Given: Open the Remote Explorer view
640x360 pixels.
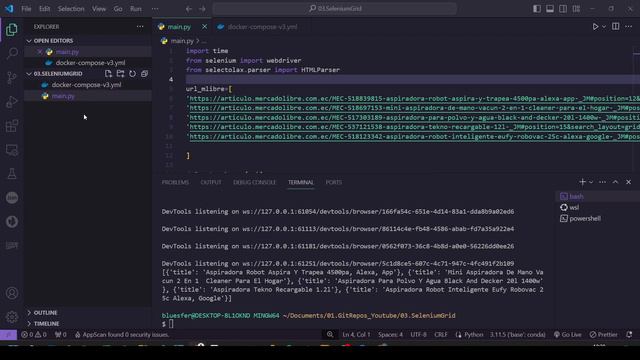Looking at the screenshot, I should 12,150.
